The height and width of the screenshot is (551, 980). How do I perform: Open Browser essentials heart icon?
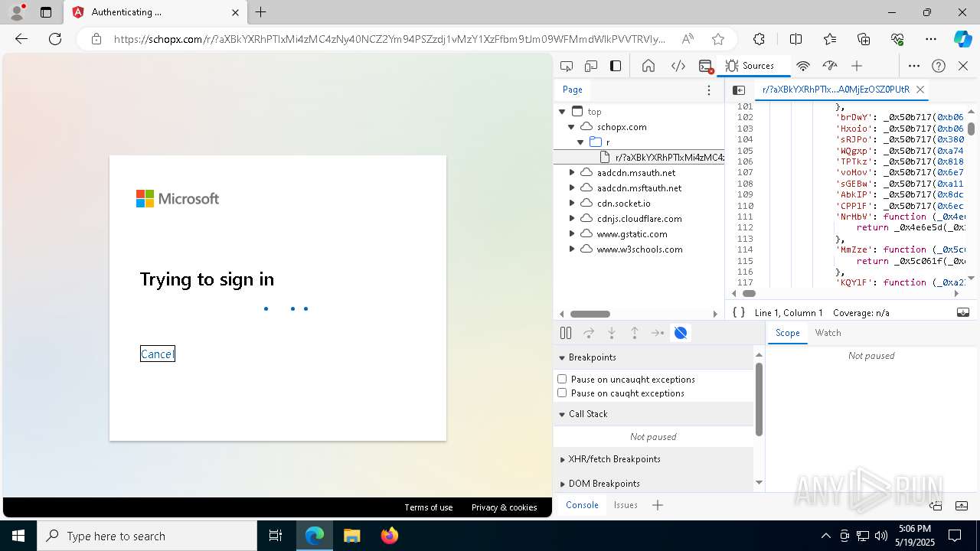pyautogui.click(x=897, y=39)
